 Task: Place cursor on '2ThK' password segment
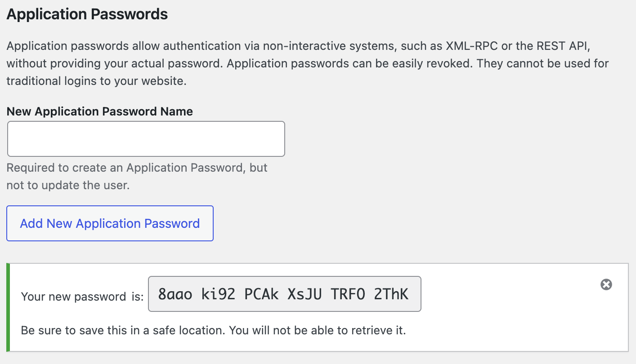click(391, 294)
